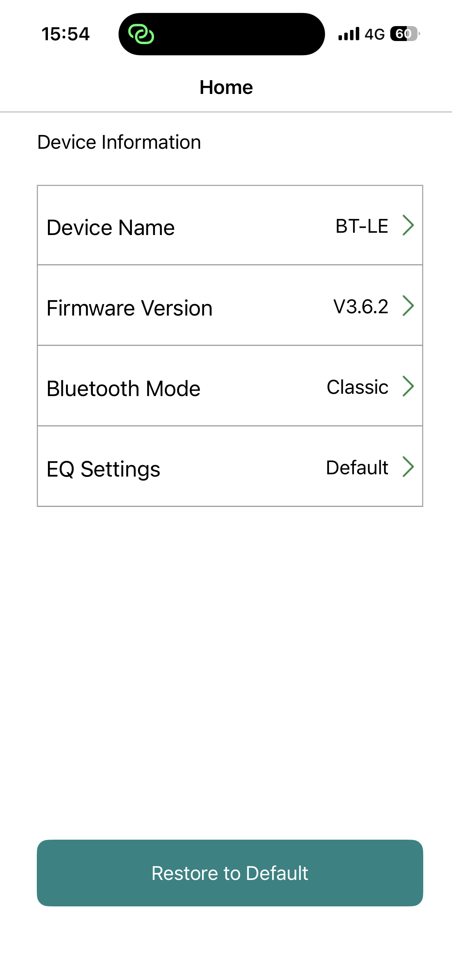Expand the Device Name chevron arrow

[x=408, y=225]
